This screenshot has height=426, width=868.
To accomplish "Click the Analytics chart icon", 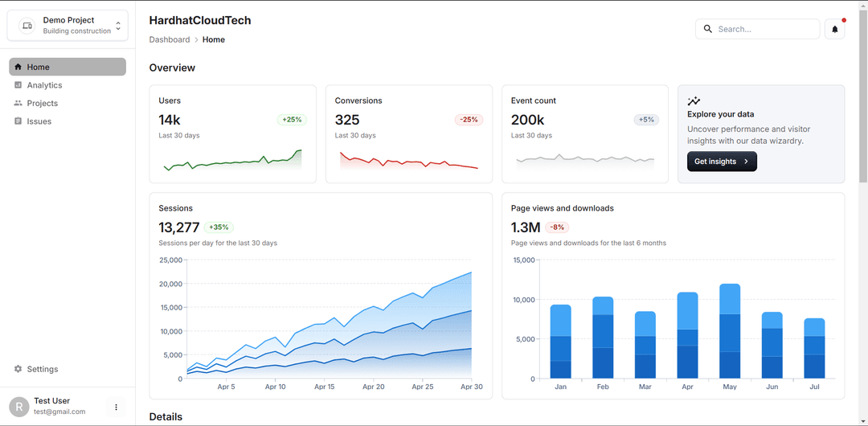I will click(x=18, y=85).
